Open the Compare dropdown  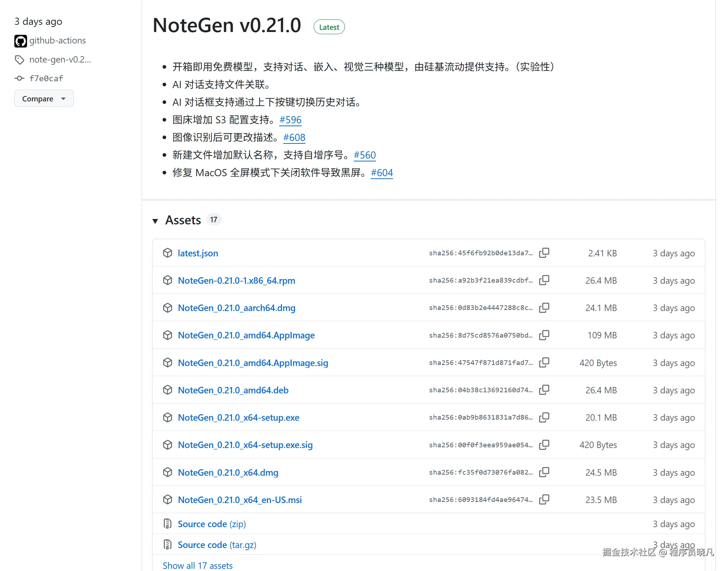click(44, 99)
